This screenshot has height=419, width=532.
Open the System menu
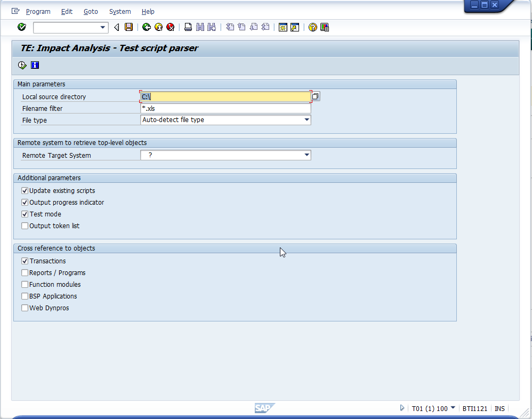[x=120, y=12]
